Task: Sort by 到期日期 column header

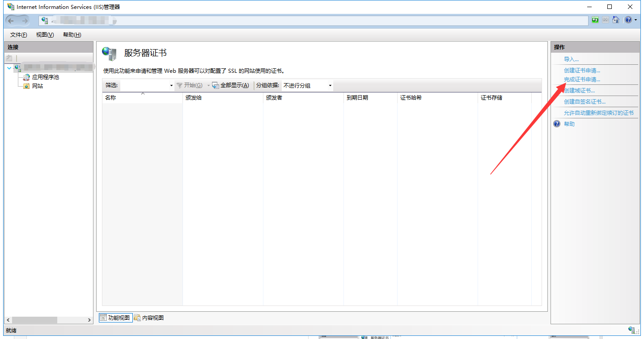Action: pyautogui.click(x=357, y=98)
